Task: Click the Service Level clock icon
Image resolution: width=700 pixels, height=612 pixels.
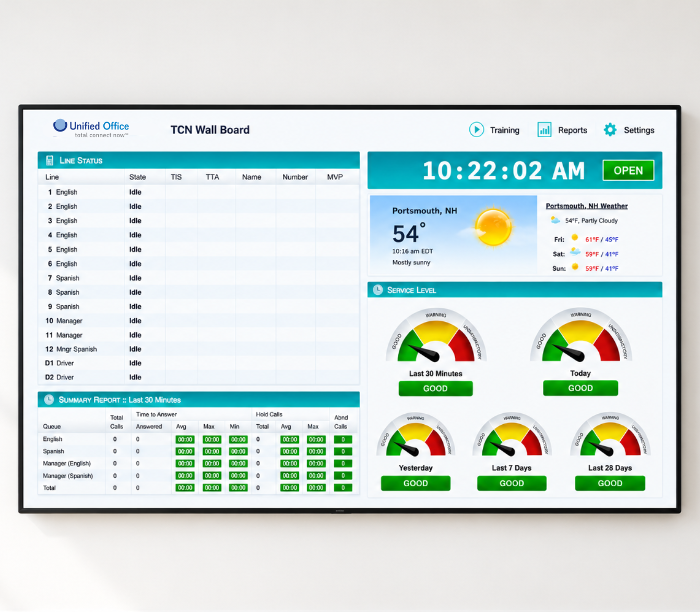Action: tap(378, 290)
